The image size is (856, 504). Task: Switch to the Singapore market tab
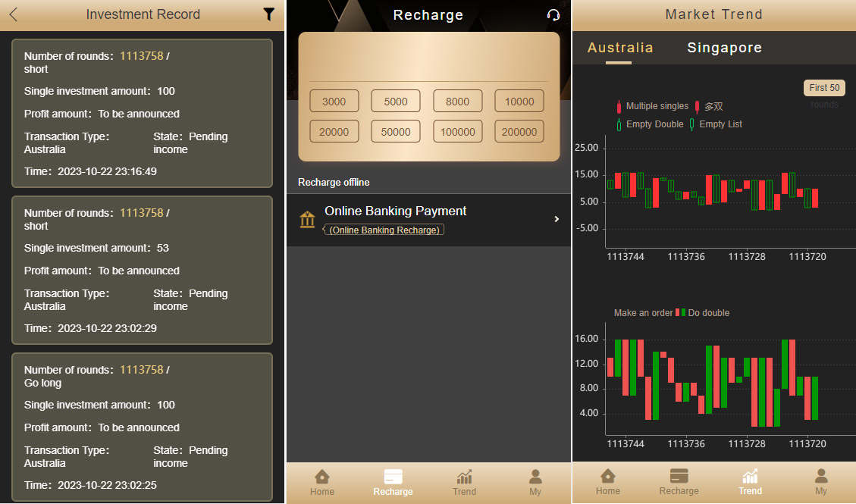[x=724, y=48]
